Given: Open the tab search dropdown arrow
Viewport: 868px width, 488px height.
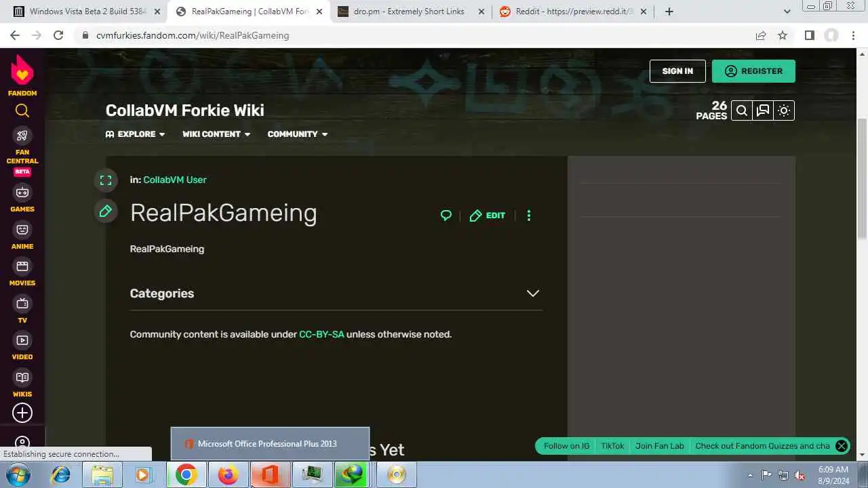Looking at the screenshot, I should [x=787, y=12].
